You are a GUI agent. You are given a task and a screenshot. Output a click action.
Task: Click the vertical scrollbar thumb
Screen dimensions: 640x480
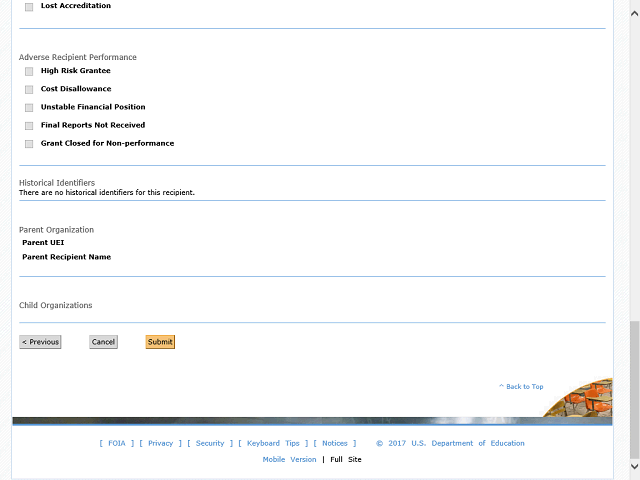pos(634,390)
